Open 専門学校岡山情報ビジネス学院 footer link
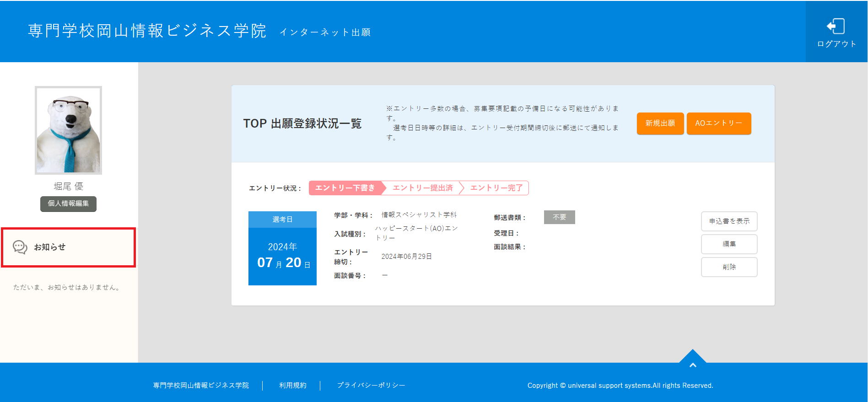Screen dimensions: 868x402 point(201,386)
